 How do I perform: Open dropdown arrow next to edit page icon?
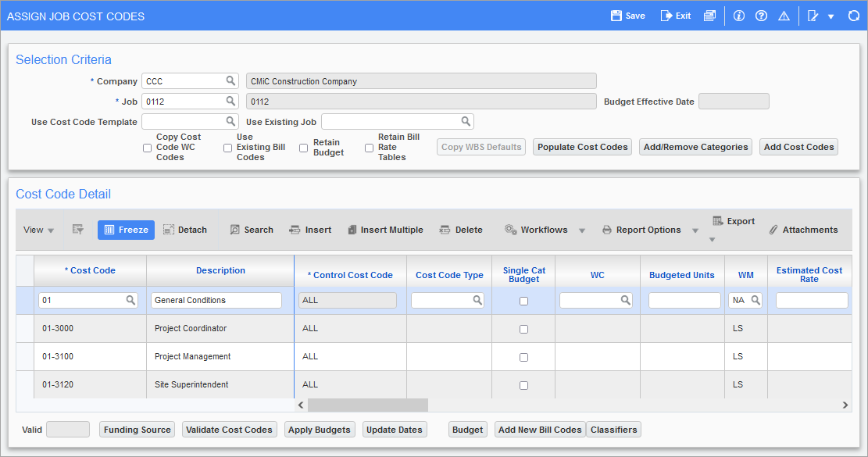831,16
